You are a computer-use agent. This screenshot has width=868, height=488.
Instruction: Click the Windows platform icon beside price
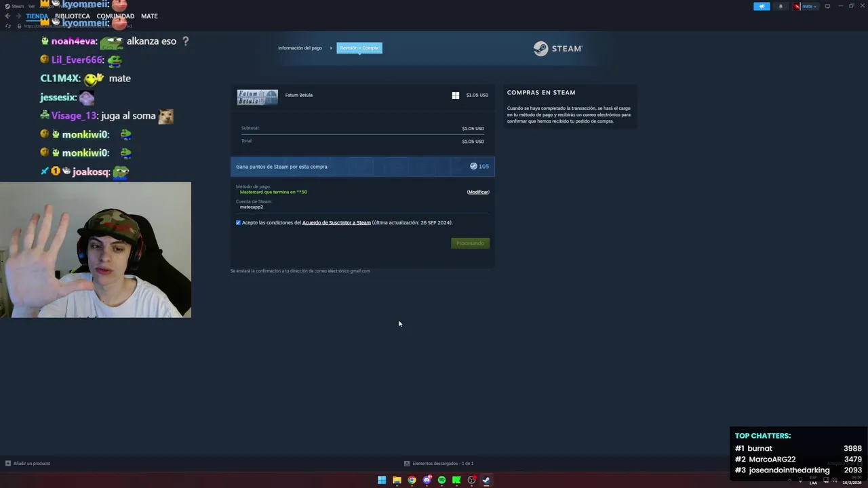point(456,96)
